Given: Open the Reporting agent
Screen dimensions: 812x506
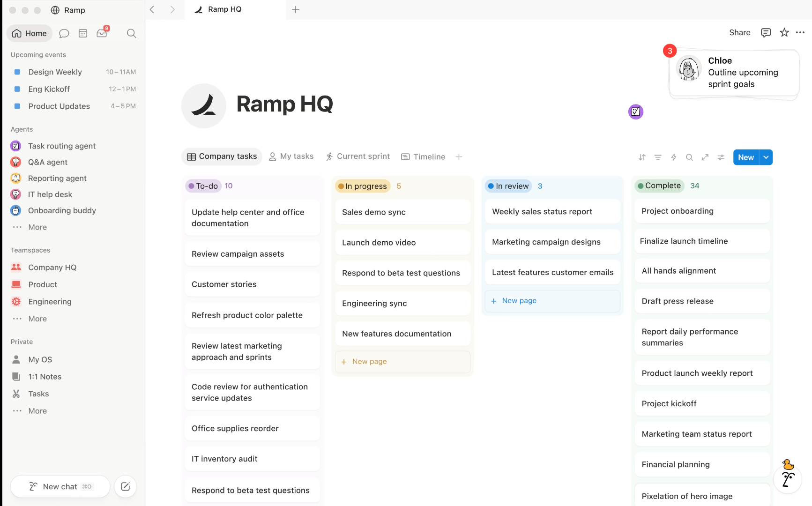Looking at the screenshot, I should 48,179.
